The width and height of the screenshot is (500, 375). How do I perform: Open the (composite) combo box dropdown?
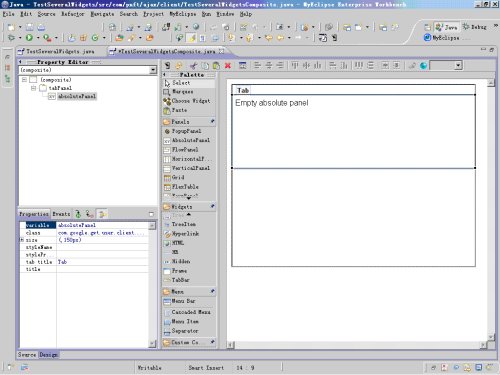click(153, 70)
